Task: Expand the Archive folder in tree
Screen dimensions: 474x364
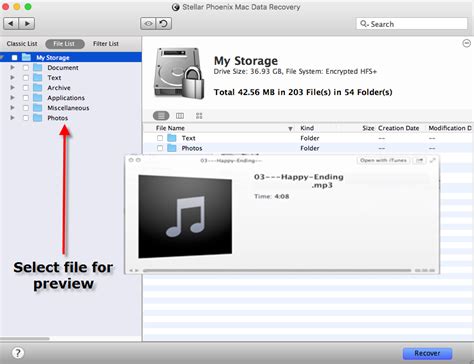Action: 12,88
